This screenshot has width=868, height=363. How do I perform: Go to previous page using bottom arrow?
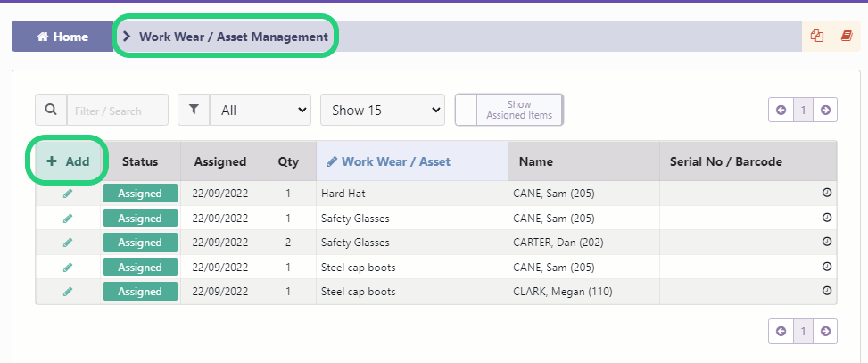pyautogui.click(x=781, y=332)
